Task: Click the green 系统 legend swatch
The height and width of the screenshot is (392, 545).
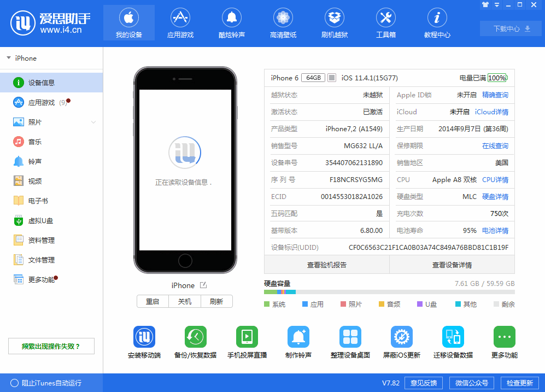Action: click(267, 305)
